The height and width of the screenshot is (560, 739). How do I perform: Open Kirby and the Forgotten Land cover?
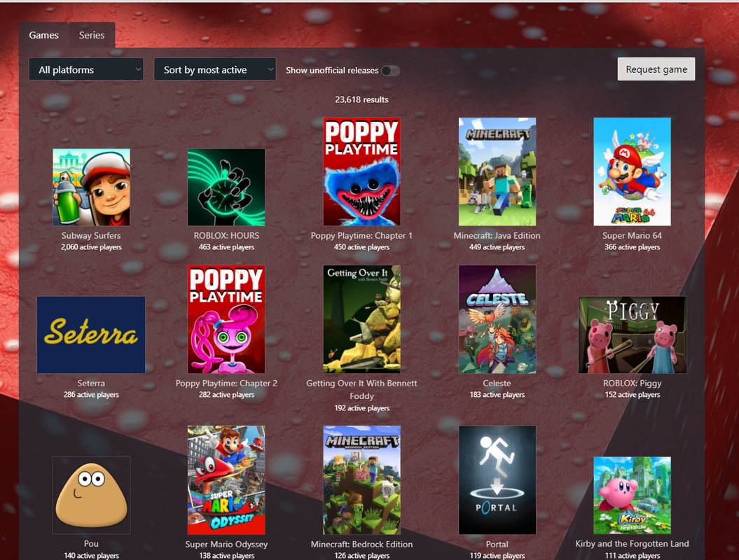coord(632,496)
